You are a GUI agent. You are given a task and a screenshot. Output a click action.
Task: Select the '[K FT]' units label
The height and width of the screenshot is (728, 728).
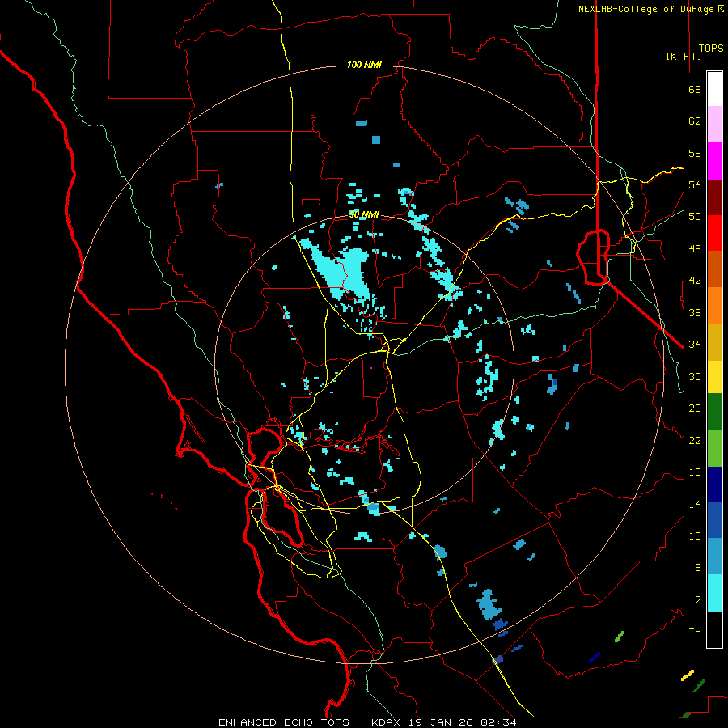click(x=684, y=57)
